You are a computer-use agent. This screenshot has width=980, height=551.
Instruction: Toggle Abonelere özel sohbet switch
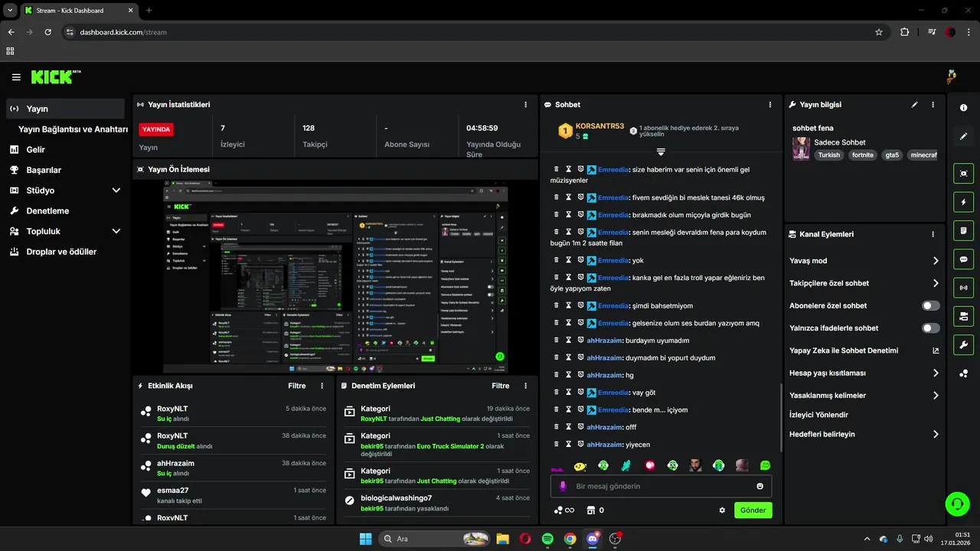[931, 305]
